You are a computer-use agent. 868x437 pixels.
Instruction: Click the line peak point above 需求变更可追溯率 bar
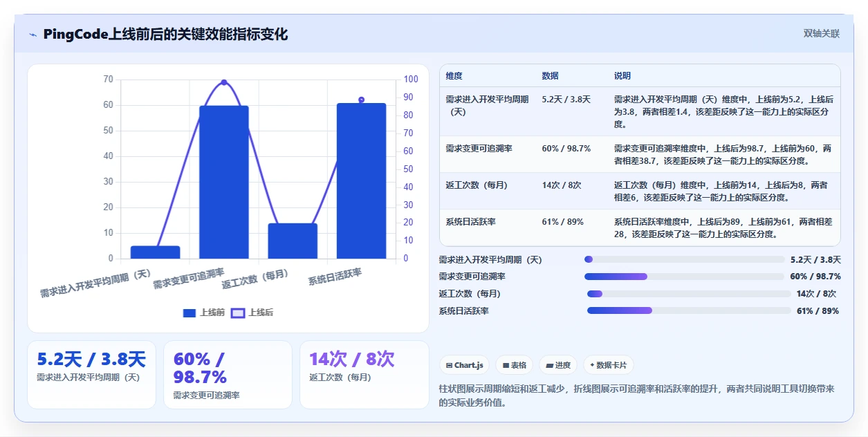(x=223, y=82)
